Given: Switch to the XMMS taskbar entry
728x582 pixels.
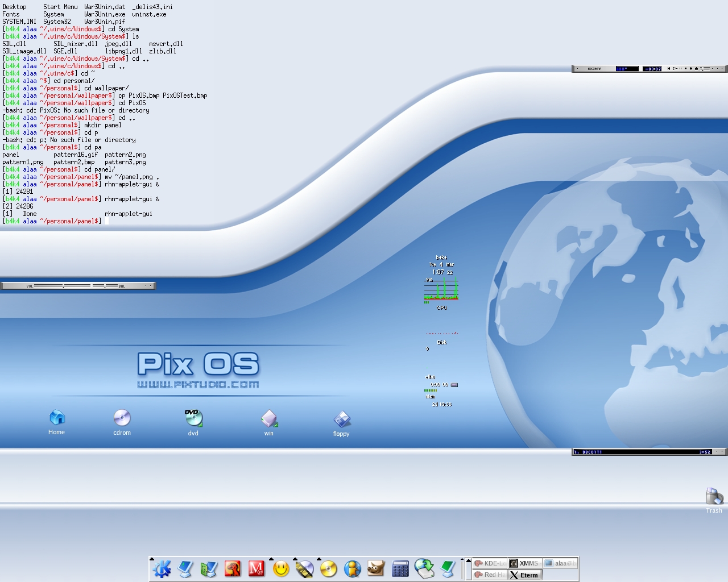Looking at the screenshot, I should click(x=524, y=563).
